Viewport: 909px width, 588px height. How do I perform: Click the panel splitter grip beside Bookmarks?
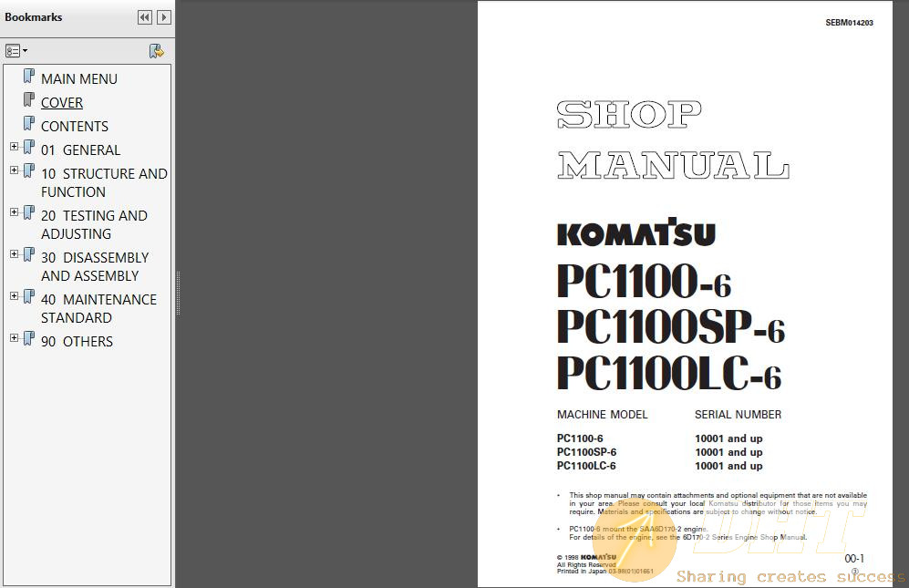[178, 294]
